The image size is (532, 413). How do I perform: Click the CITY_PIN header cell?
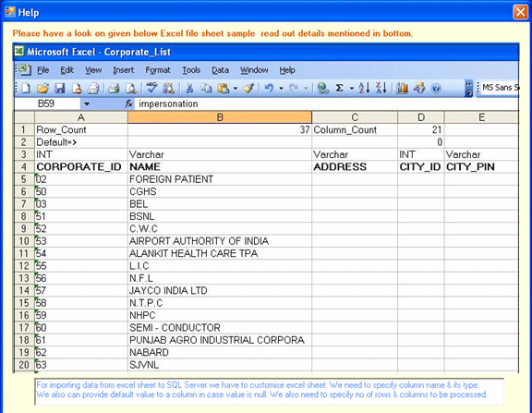coord(481,167)
